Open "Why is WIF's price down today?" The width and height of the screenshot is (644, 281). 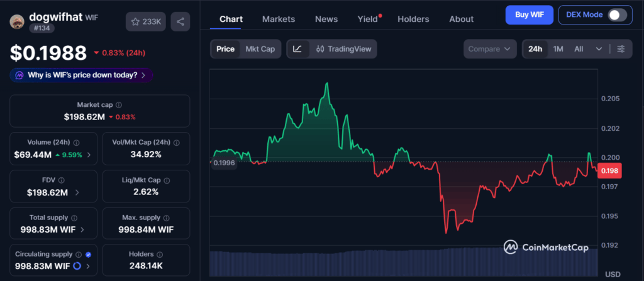[81, 75]
